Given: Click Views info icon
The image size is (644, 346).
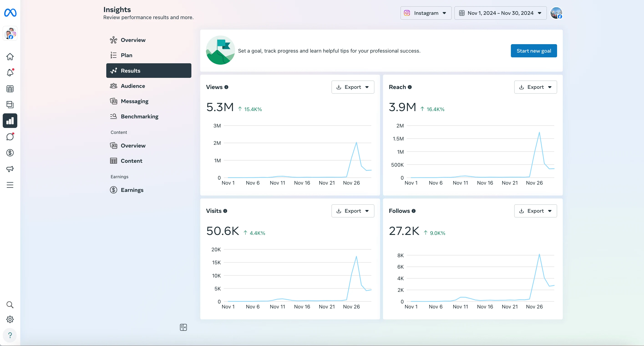Looking at the screenshot, I should point(226,87).
